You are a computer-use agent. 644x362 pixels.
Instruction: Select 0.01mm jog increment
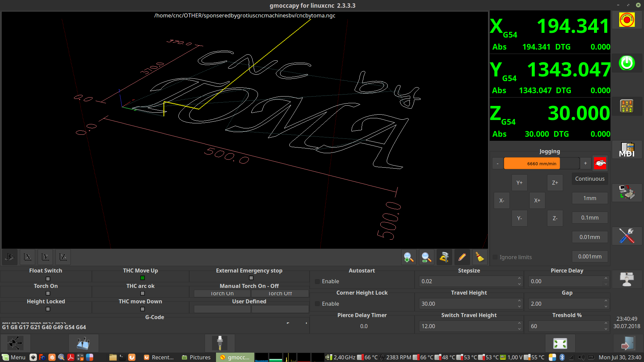click(x=590, y=237)
